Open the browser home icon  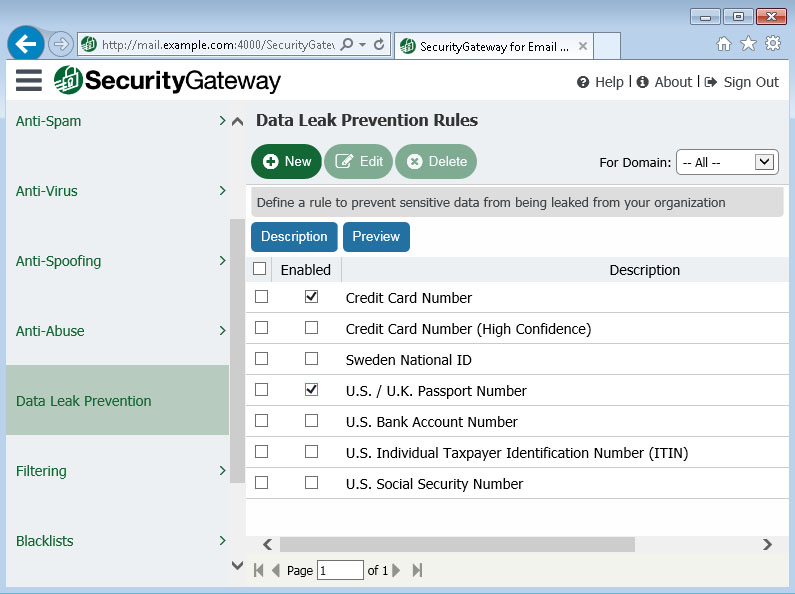(724, 44)
